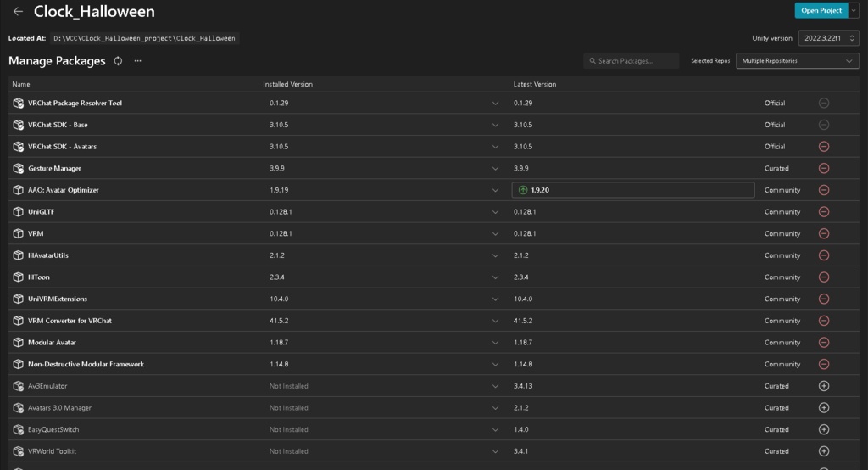Click in the Search Packages field
The height and width of the screenshot is (470, 868).
[631, 61]
